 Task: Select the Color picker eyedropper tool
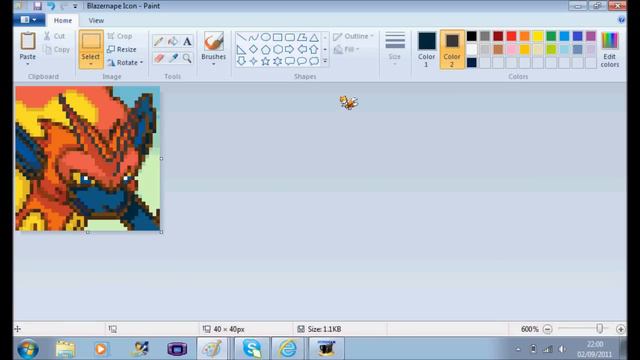point(173,58)
